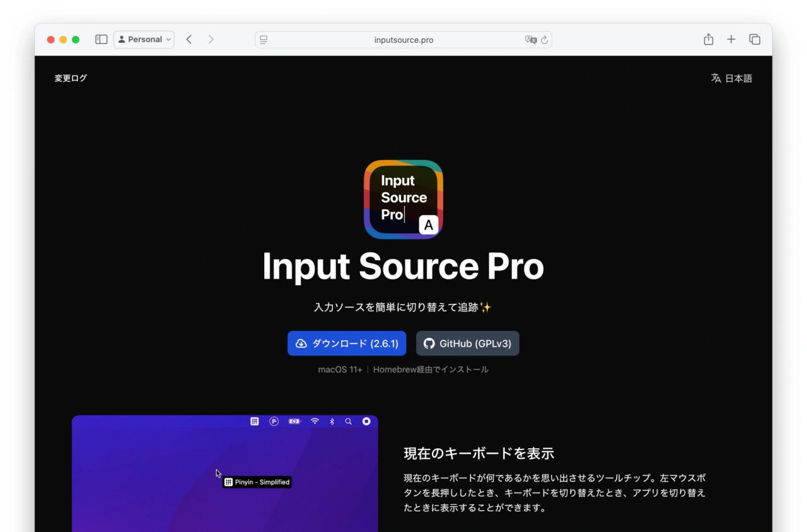Toggle the Safari sidebar icon
The width and height of the screenshot is (807, 532).
[x=101, y=40]
